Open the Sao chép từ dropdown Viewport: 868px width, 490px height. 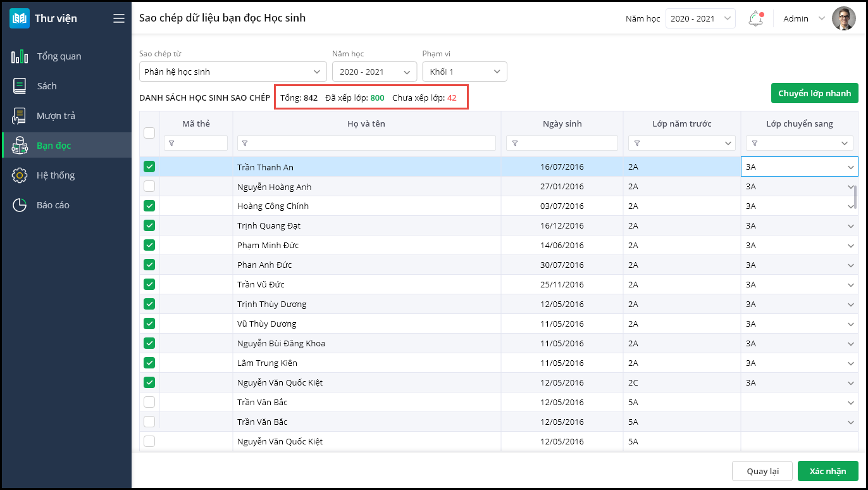233,72
